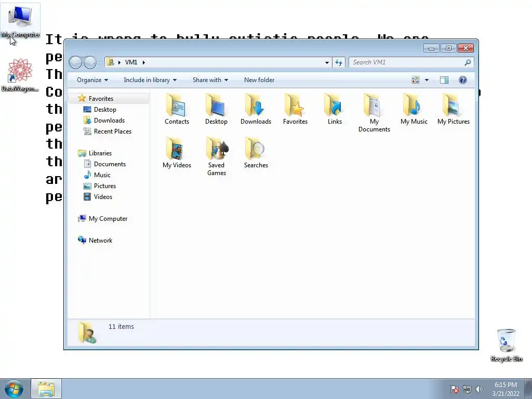Select Network in navigation pane
This screenshot has width=532, height=399.
click(100, 240)
